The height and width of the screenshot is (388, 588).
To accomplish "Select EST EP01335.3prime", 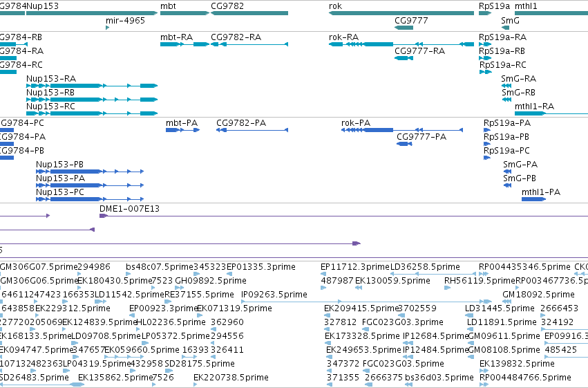I will click(x=261, y=267).
